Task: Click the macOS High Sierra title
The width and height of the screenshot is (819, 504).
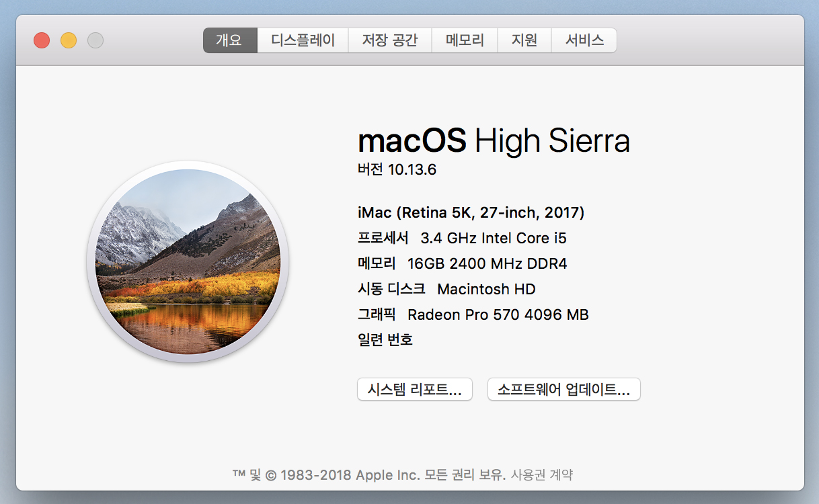Action: click(x=494, y=141)
